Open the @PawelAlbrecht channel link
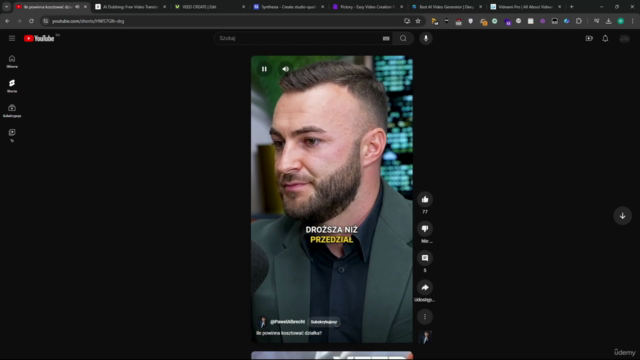640x360 pixels. [287, 322]
